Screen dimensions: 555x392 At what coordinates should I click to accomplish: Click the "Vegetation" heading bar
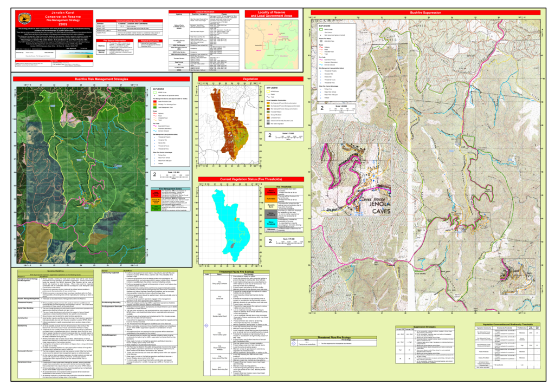point(250,79)
